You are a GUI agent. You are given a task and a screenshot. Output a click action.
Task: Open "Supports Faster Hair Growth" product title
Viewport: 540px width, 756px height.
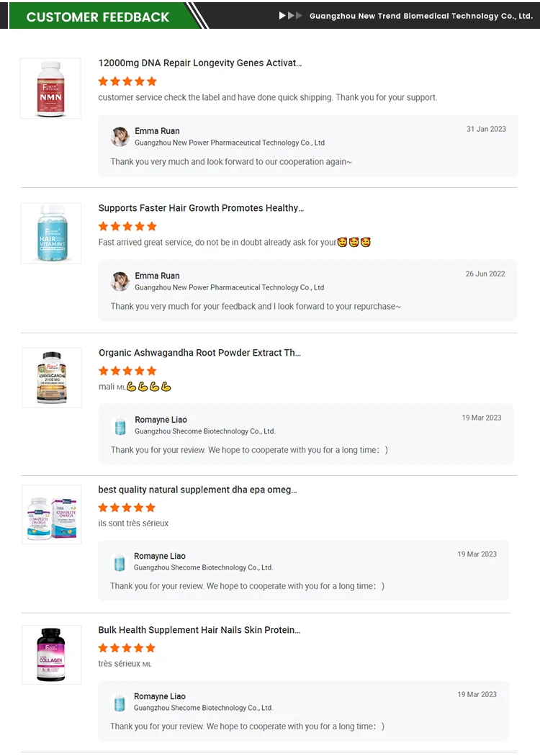pyautogui.click(x=201, y=208)
